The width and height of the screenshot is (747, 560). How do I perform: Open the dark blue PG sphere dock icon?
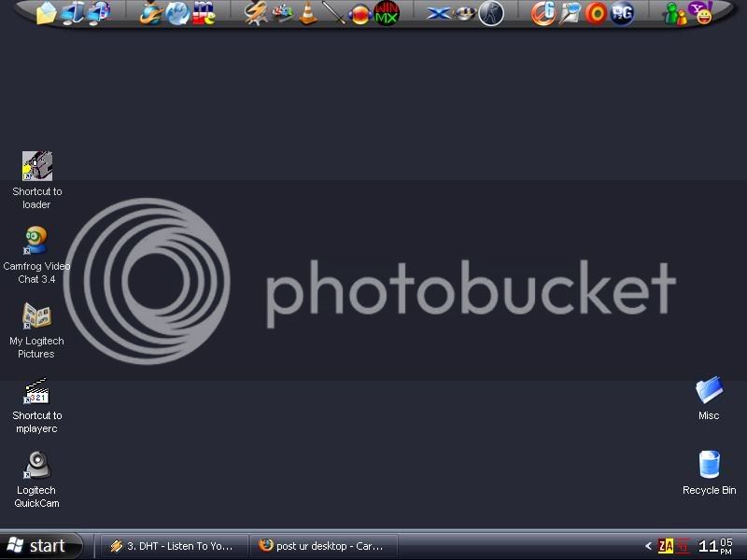coord(622,13)
